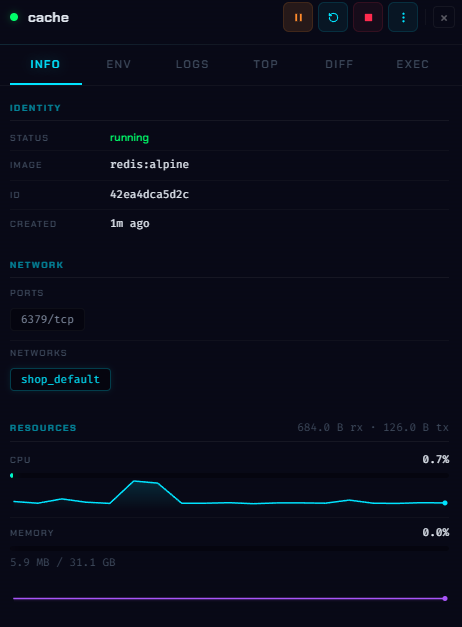This screenshot has height=627, width=462.
Task: Click the IDENTITY section heading
Action: 35,108
